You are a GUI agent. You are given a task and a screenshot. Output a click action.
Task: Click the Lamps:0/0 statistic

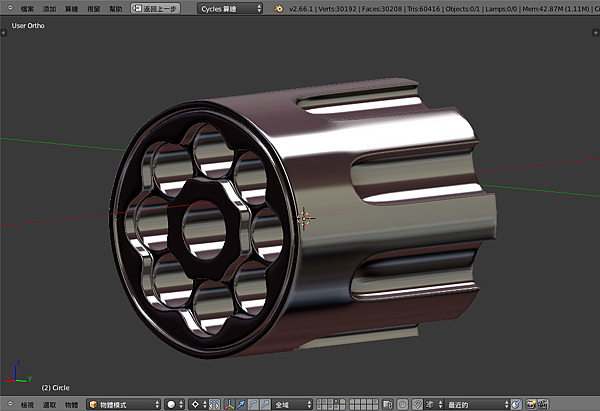(501, 8)
